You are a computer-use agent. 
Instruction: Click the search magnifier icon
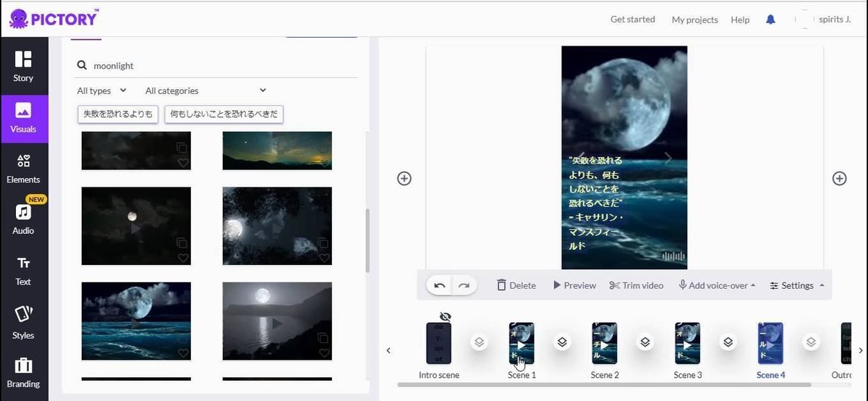(82, 65)
